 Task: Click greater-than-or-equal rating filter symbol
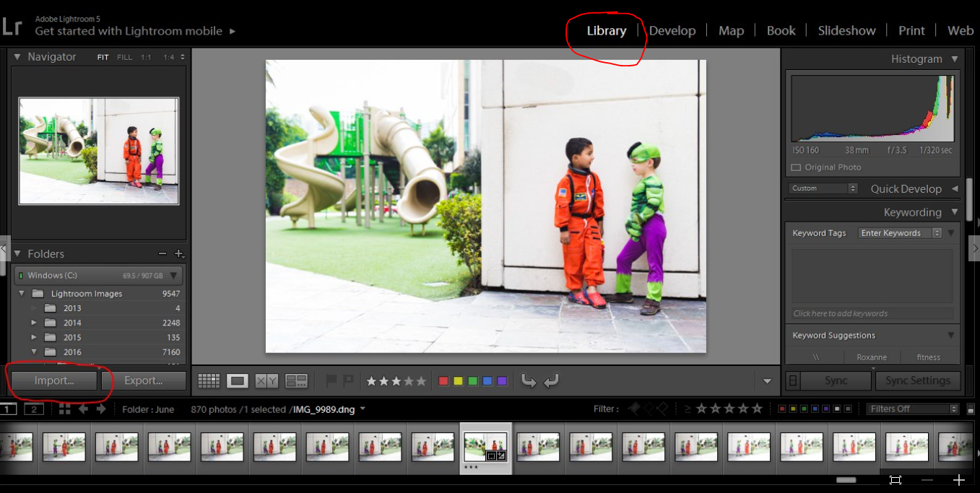tap(688, 409)
